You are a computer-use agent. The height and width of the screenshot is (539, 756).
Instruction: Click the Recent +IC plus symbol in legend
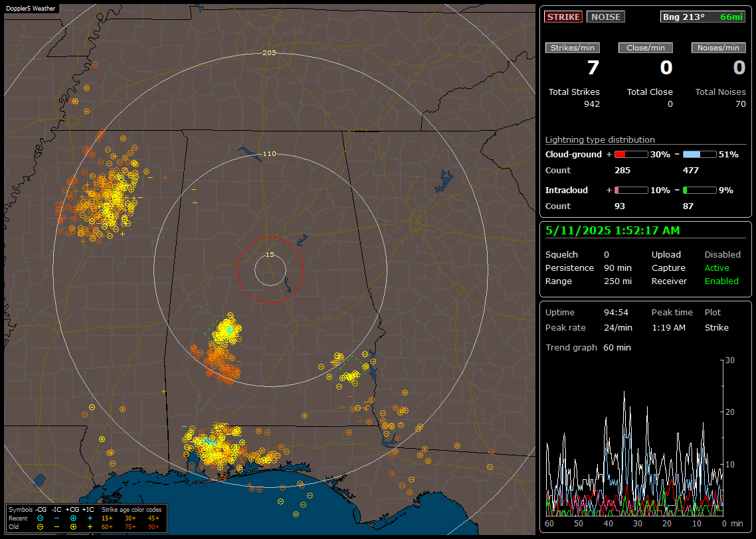tap(90, 518)
